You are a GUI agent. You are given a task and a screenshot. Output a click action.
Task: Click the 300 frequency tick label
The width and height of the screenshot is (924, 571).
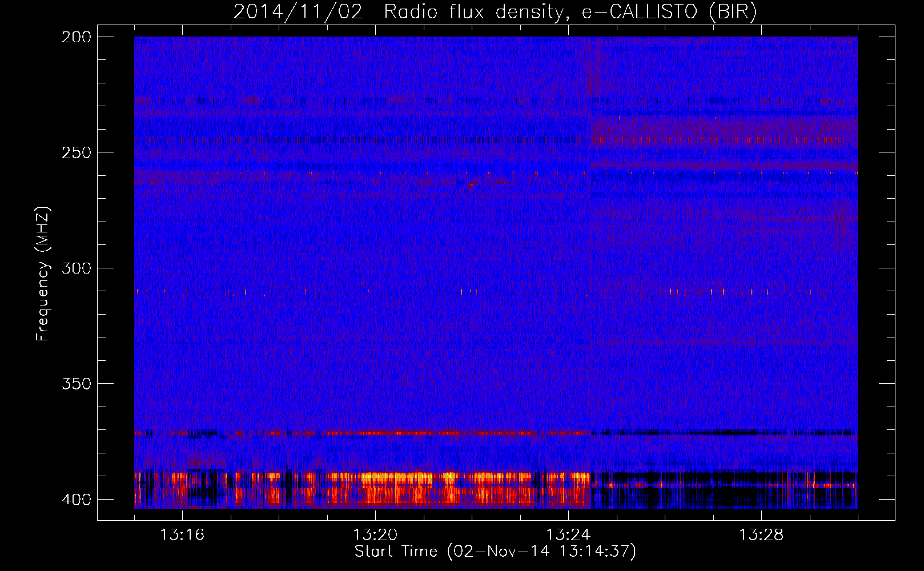click(x=77, y=268)
